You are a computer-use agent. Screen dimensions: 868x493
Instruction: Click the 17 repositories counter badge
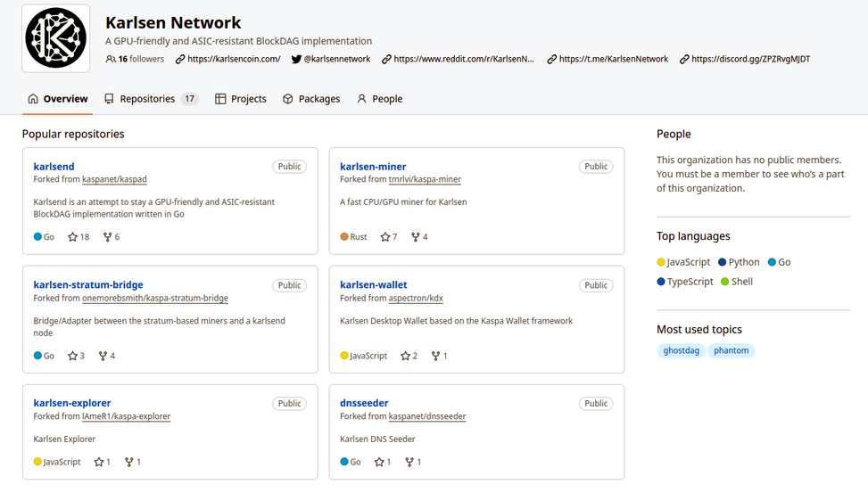(x=189, y=99)
